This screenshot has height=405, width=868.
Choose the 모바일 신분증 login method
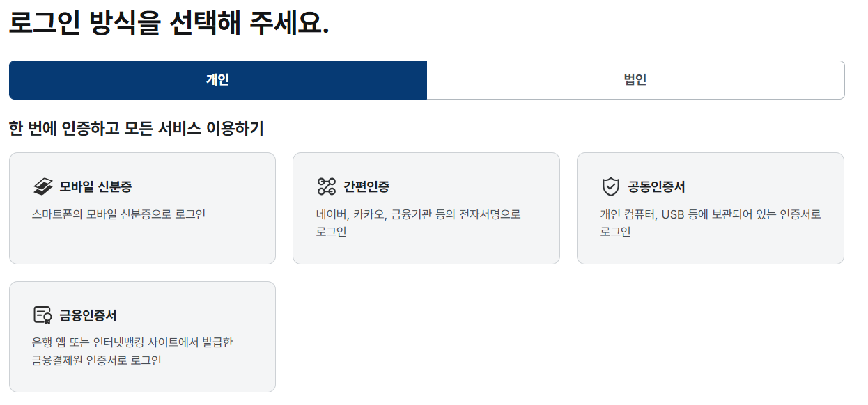pos(142,208)
